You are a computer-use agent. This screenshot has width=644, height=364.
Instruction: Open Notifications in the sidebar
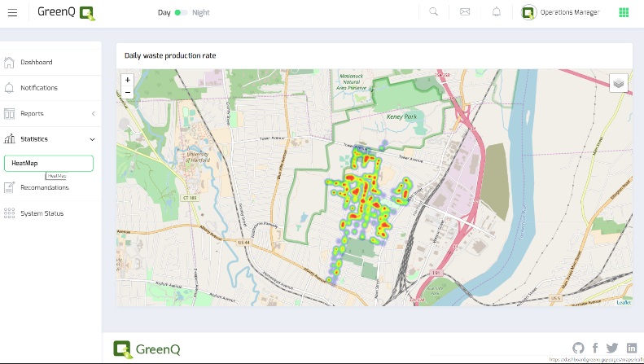[39, 88]
